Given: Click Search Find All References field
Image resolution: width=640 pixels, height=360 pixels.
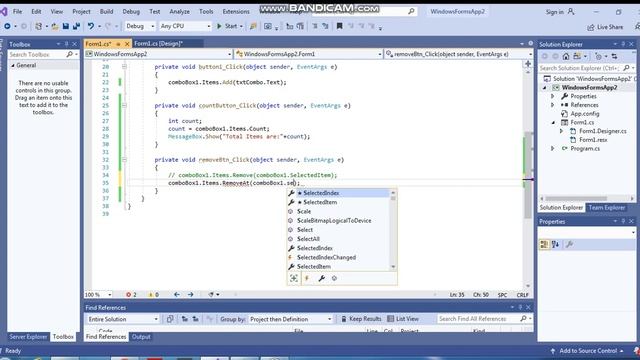Looking at the screenshot, I should click(478, 319).
